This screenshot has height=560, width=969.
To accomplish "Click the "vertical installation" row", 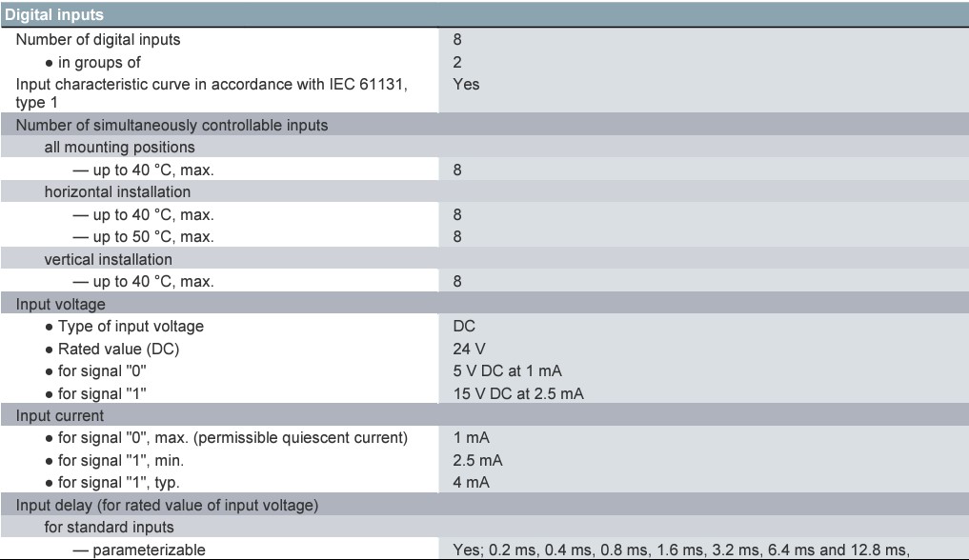I will tap(484, 259).
